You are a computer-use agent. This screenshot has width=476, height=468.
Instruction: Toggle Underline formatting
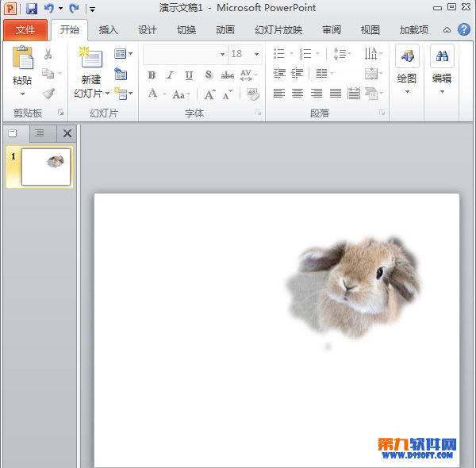(x=189, y=75)
